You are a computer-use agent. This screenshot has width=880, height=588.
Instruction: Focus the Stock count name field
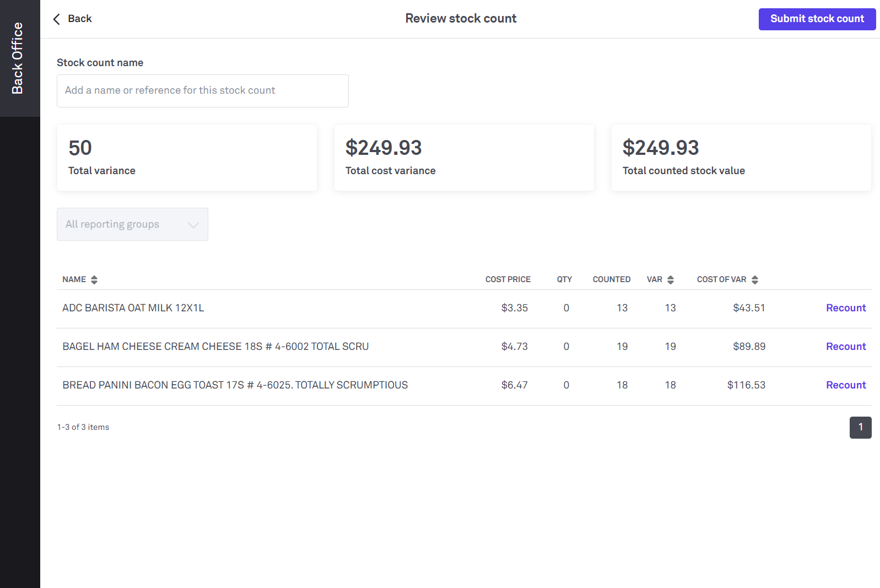(x=202, y=91)
